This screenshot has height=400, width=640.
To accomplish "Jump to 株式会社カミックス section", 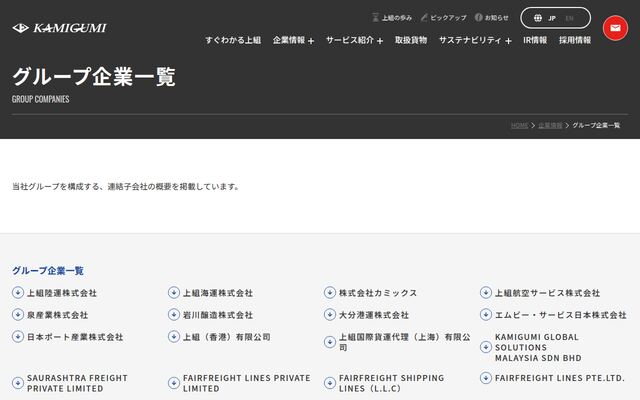I will (x=378, y=293).
